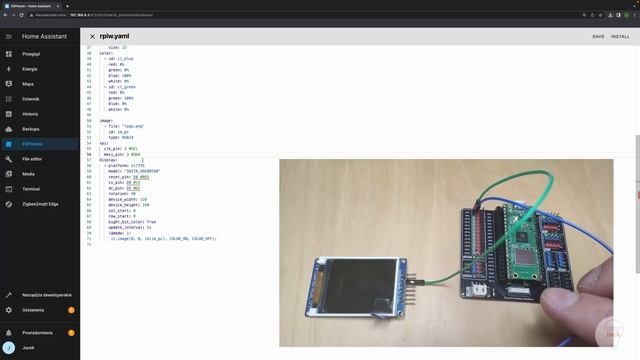The width and height of the screenshot is (640, 360).
Task: Click the Narzędzia deweloperskie hammer icon
Action: 9,295
